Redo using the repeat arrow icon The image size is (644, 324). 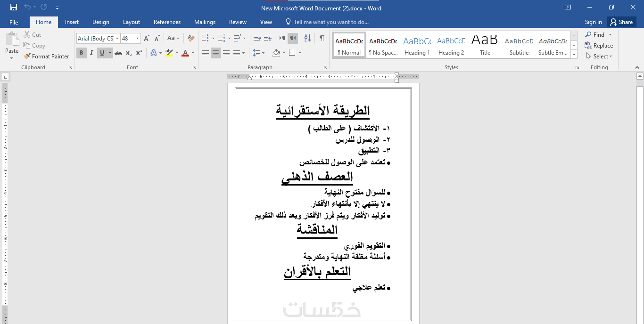[44, 7]
